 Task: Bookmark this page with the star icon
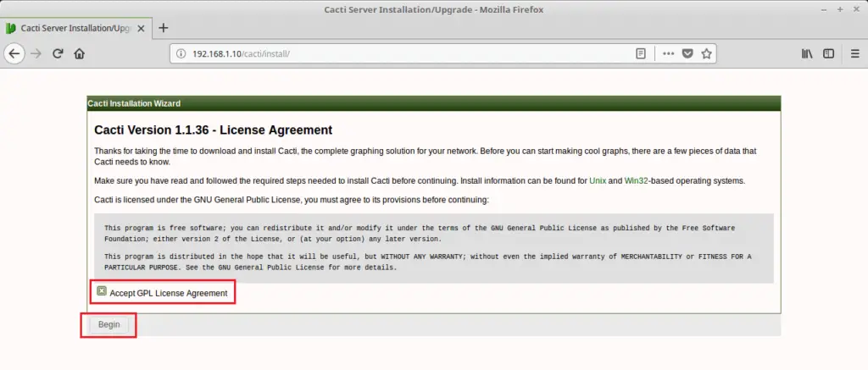(x=706, y=53)
